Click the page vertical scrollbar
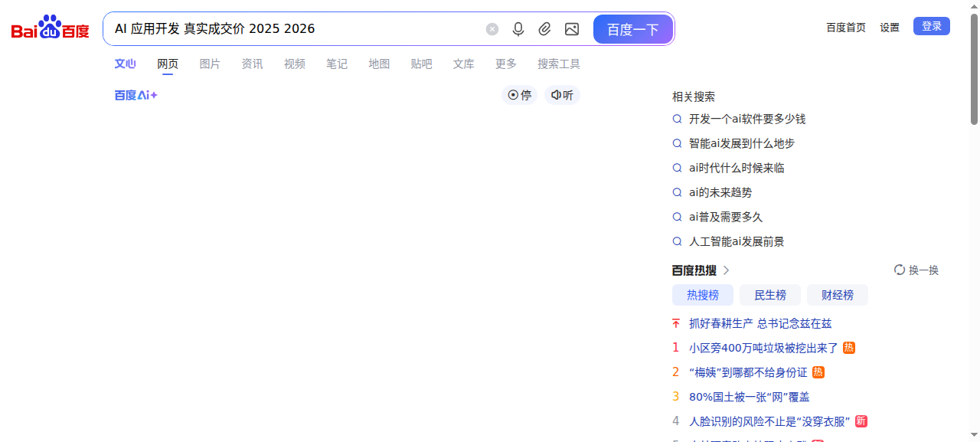 tap(974, 69)
